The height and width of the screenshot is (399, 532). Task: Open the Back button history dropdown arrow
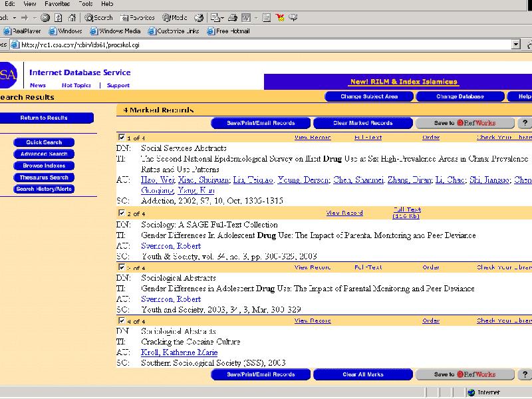pyautogui.click(x=15, y=18)
